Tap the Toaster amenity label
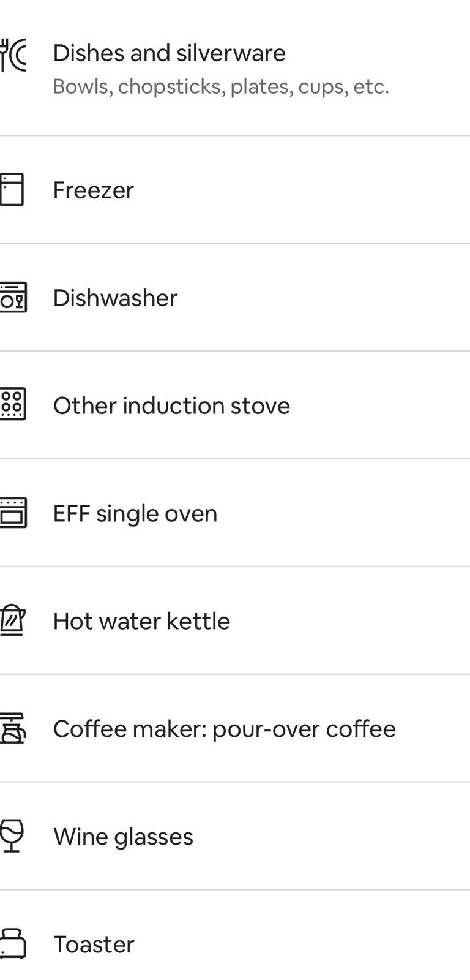Screen dimensions: 470x980 94,944
